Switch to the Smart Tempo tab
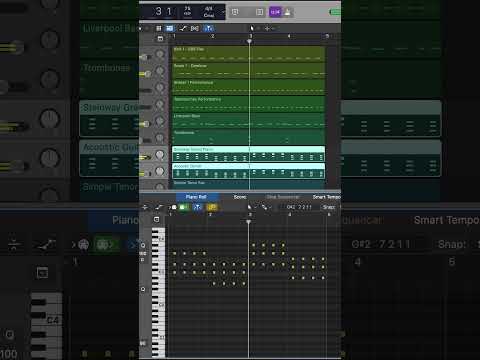The image size is (480, 360). pos(327,197)
